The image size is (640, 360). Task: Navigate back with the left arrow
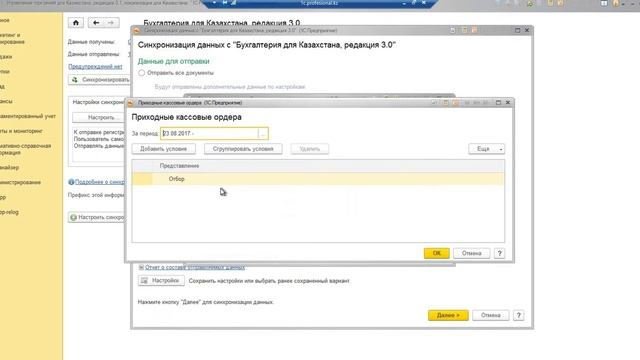(96, 23)
